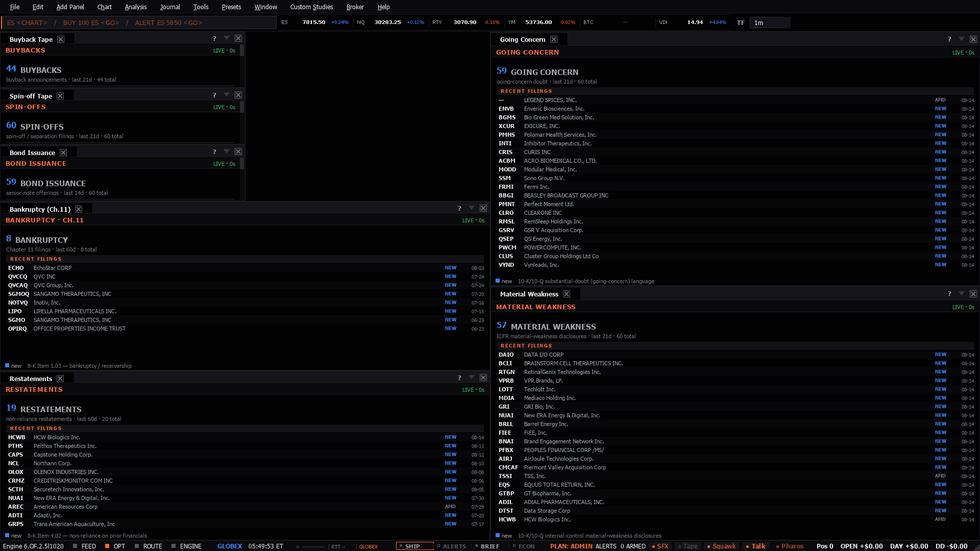Open help for the Bankruptcy panel

(x=459, y=209)
